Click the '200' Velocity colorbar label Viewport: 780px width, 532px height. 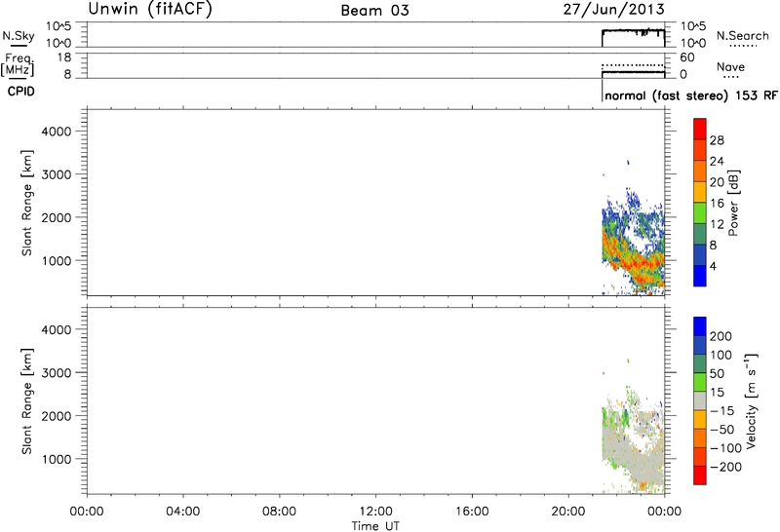tap(721, 336)
